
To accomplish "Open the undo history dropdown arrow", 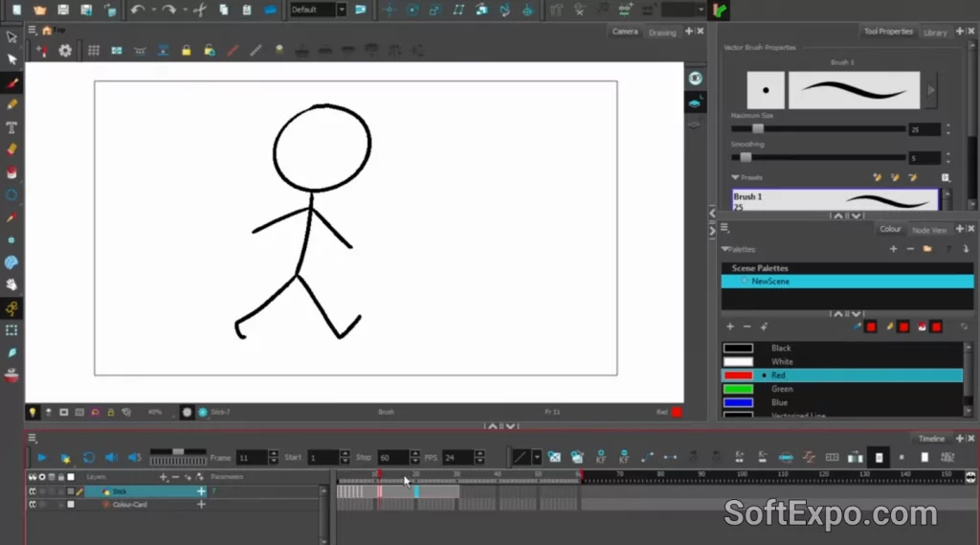I will point(154,10).
